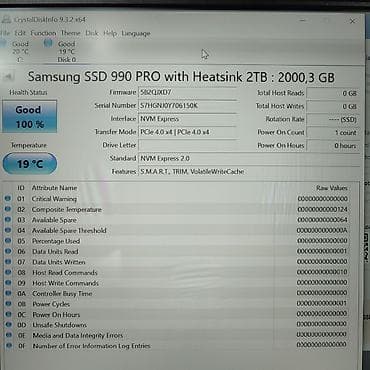Click raw value 000000000064 for Available Spare
370x370 pixels.
322,220
